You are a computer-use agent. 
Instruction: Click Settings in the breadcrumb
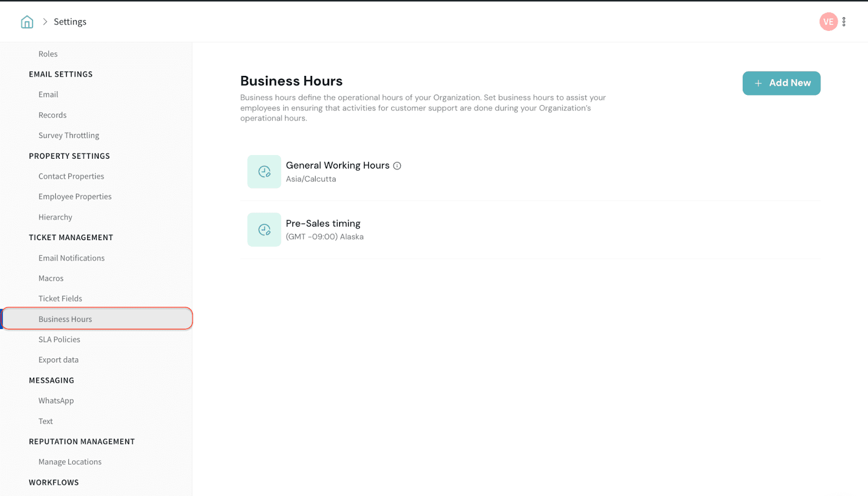click(70, 22)
